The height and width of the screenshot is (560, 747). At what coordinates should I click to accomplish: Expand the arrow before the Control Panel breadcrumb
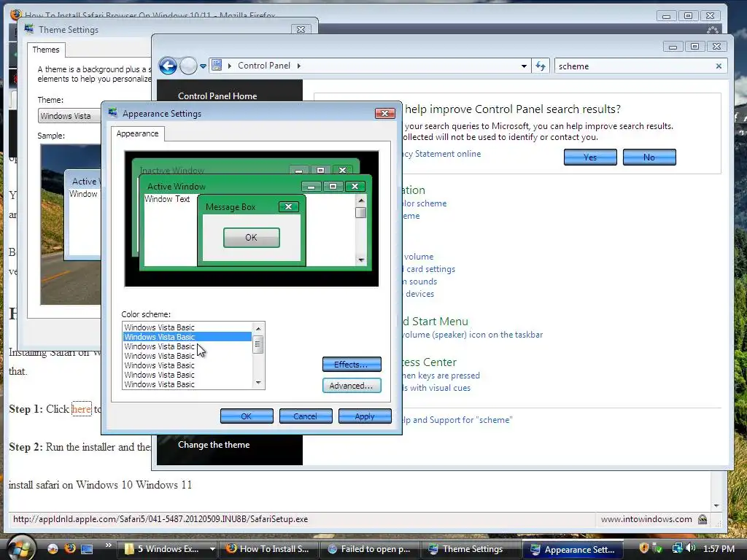230,66
